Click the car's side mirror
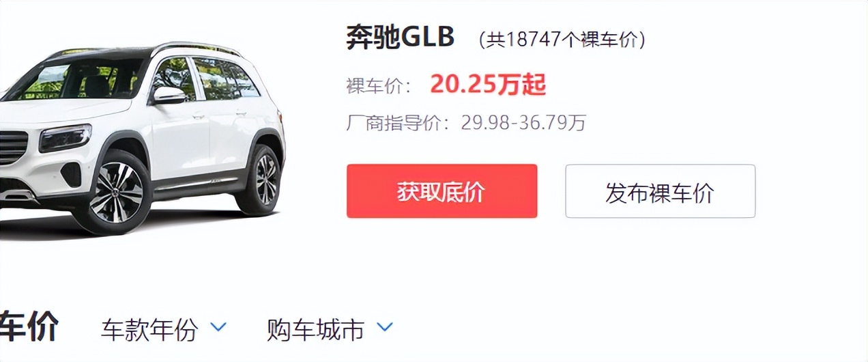Screen dimensions: 868x362 168,94
